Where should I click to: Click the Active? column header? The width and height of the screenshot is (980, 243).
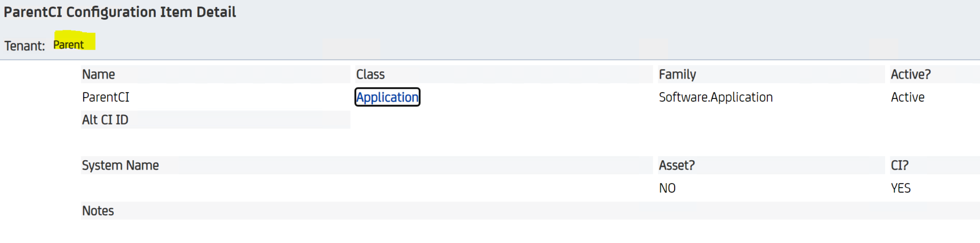pyautogui.click(x=911, y=74)
